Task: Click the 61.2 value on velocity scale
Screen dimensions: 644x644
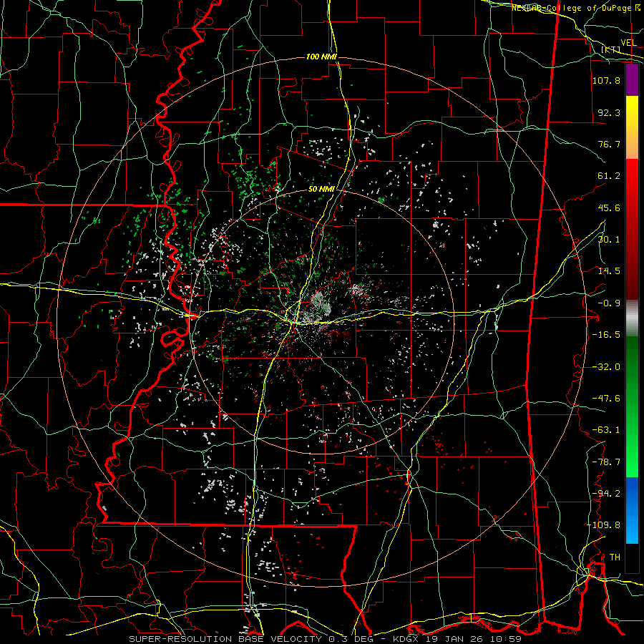Action: pyautogui.click(x=609, y=176)
